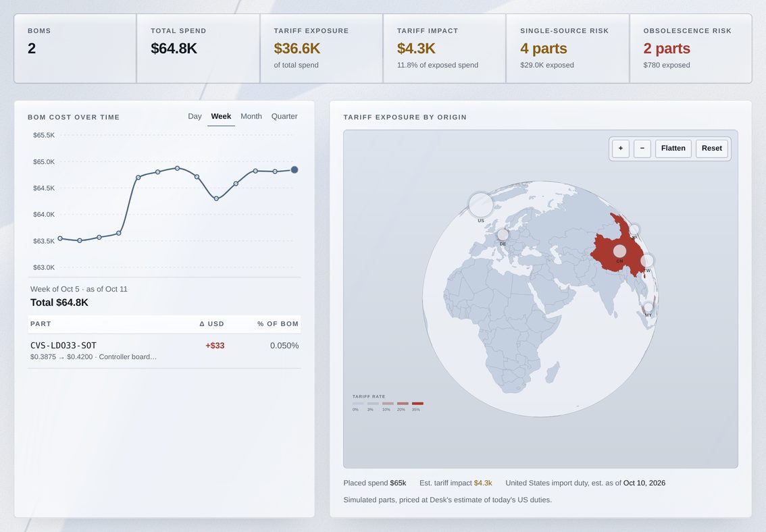Click the TW origin bubble

[x=647, y=261]
